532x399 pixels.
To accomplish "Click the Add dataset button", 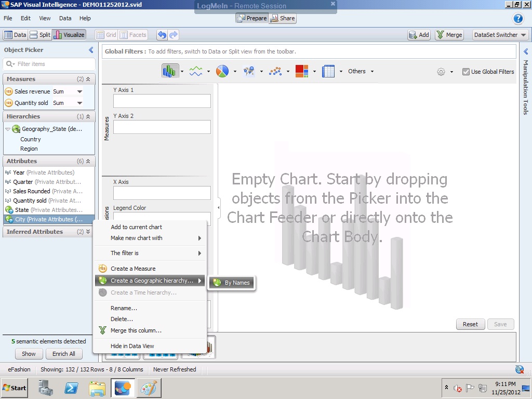I will (x=419, y=35).
